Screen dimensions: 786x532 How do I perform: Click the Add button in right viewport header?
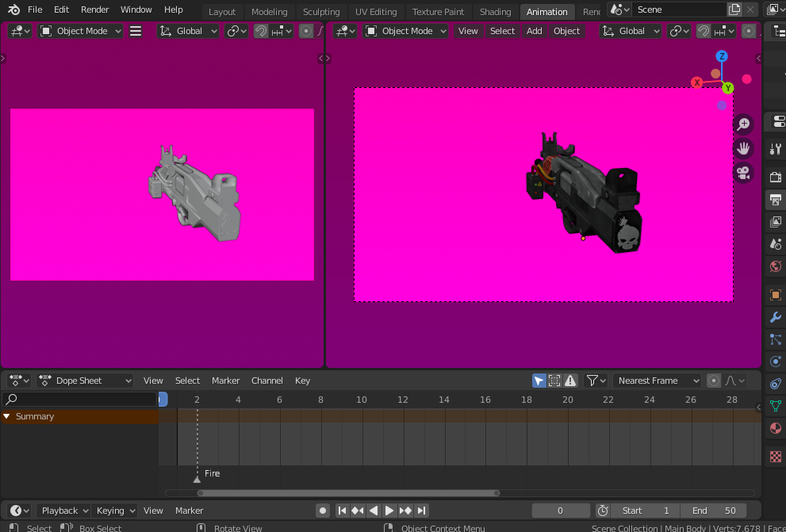535,31
